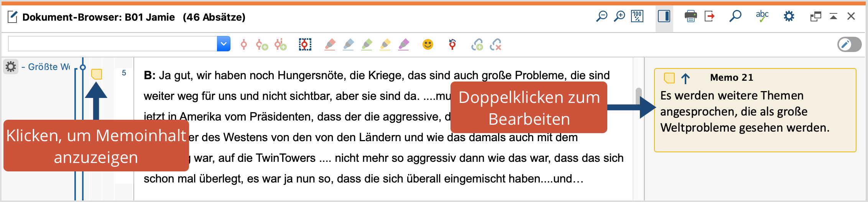
Task: Print the document with printer icon
Action: pos(691,16)
